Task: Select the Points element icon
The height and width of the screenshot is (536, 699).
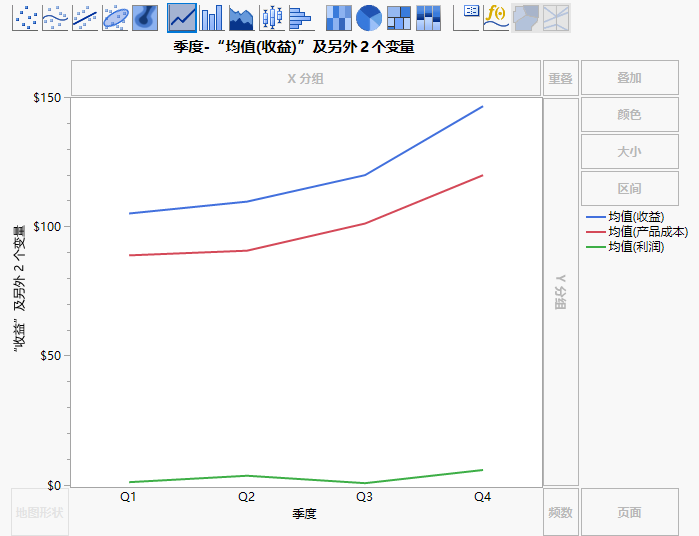Action: [25, 18]
